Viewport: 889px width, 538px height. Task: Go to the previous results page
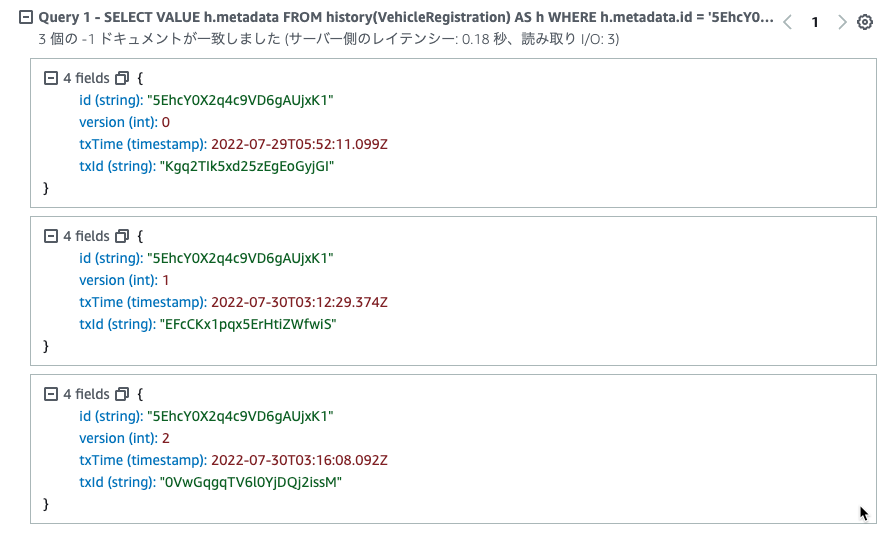(788, 22)
